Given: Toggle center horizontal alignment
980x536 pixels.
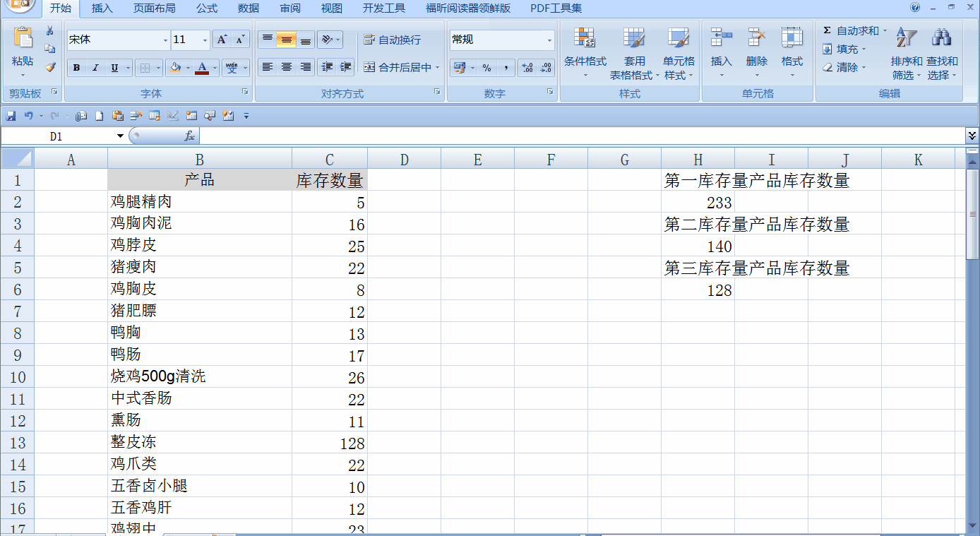Looking at the screenshot, I should coord(286,67).
